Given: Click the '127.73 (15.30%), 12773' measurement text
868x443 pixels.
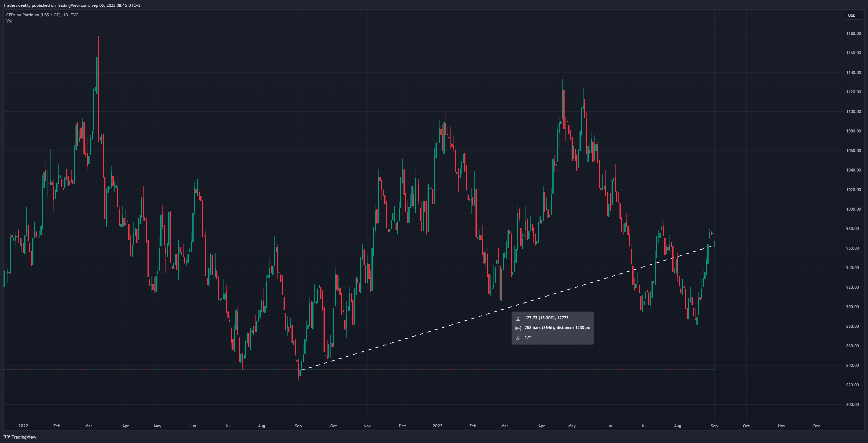Looking at the screenshot, I should [x=546, y=318].
